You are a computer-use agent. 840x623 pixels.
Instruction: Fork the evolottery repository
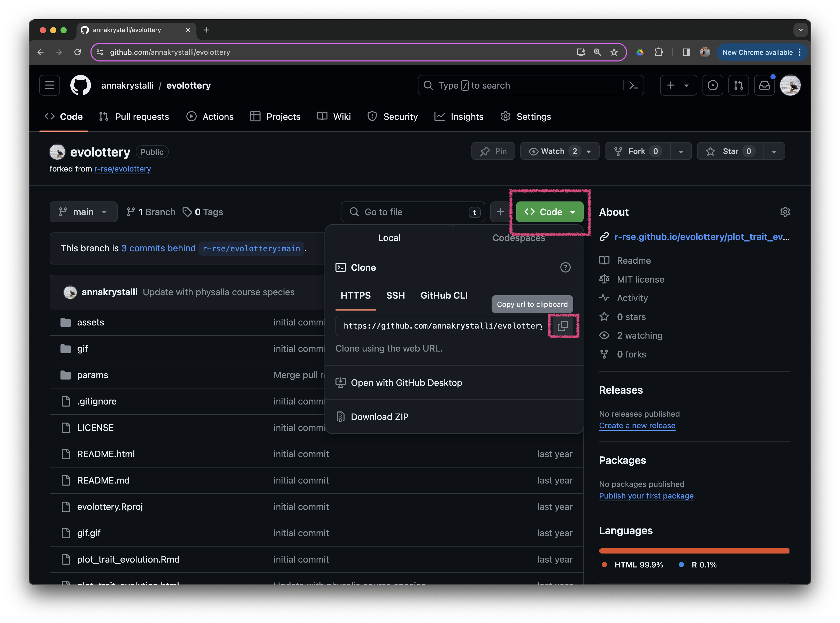(637, 151)
